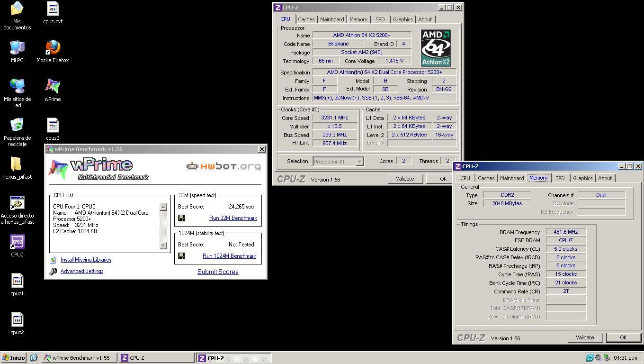
Task: Close the wPrime Benchmark window
Action: tap(262, 149)
